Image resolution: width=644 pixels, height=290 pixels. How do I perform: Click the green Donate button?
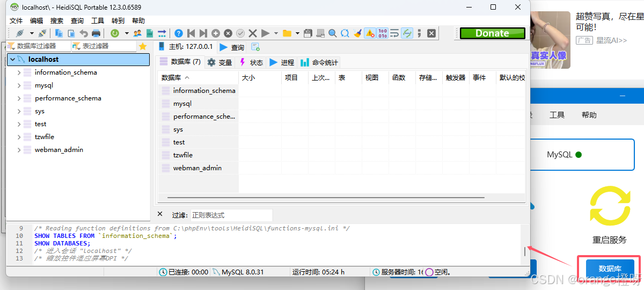point(492,33)
